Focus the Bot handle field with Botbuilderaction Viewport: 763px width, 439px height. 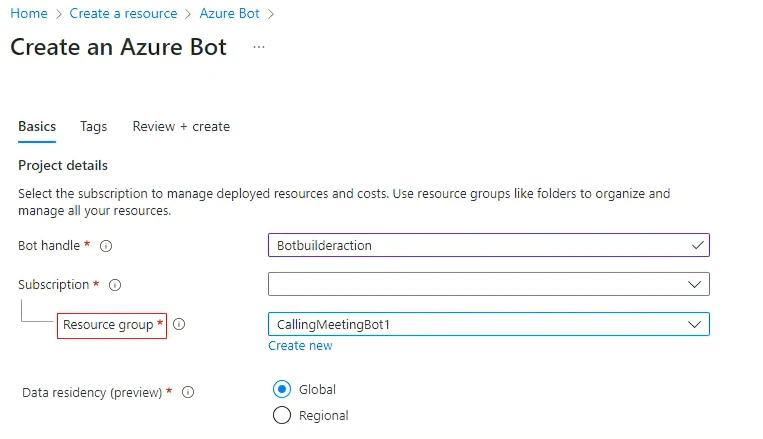click(x=489, y=245)
